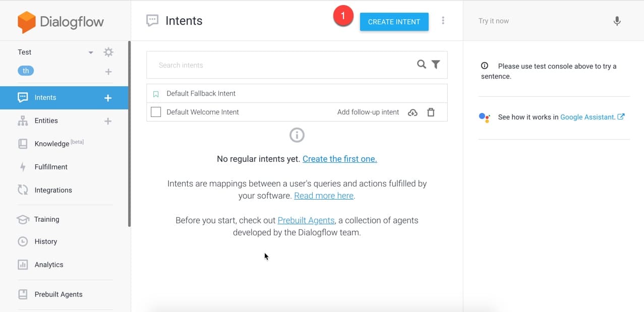The width and height of the screenshot is (644, 312).
Task: Click the agent settings gear icon
Action: (108, 52)
